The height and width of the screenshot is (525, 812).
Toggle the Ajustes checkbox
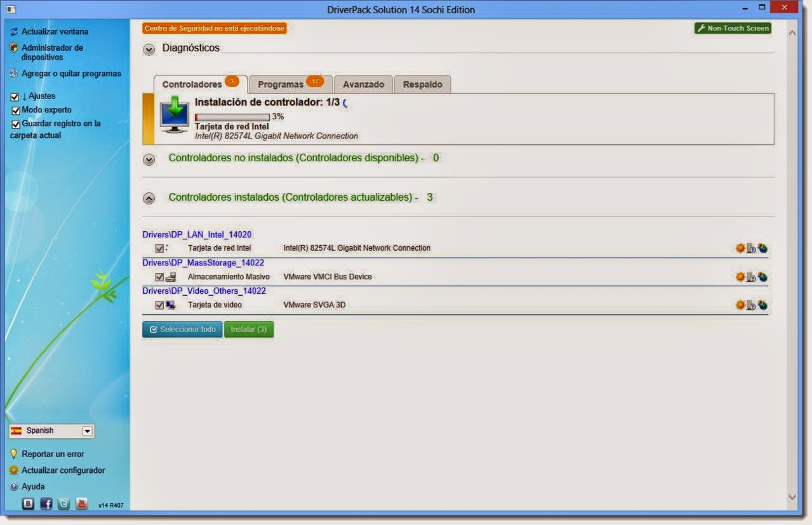[15, 97]
